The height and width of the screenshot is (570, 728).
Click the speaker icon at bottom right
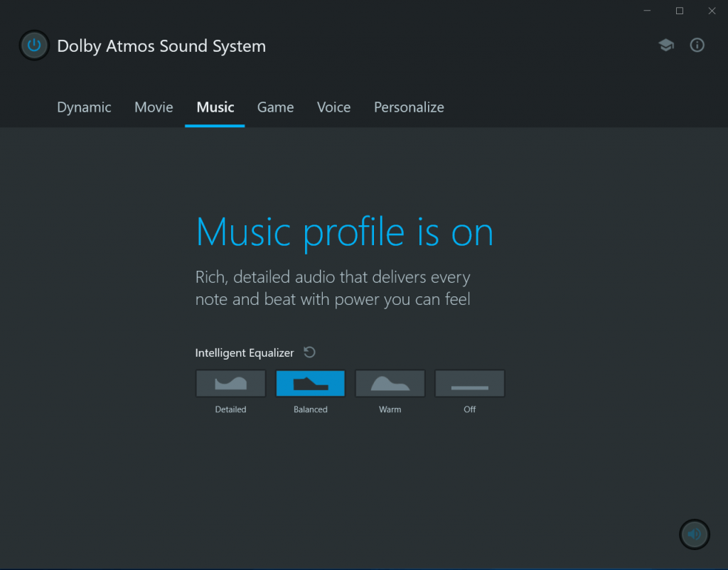pos(694,534)
